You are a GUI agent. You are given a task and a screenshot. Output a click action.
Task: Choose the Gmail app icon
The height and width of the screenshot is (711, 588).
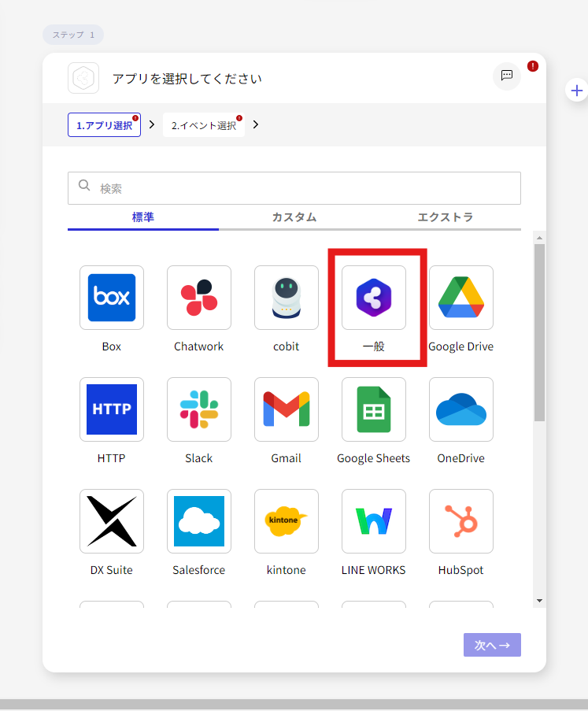[287, 409]
